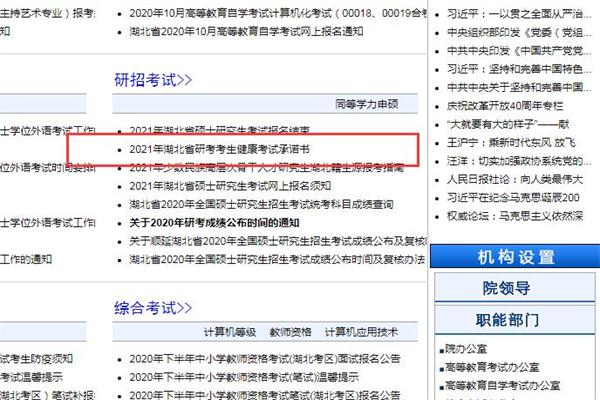Open 考试温馨提示 link in left column

[31, 377]
